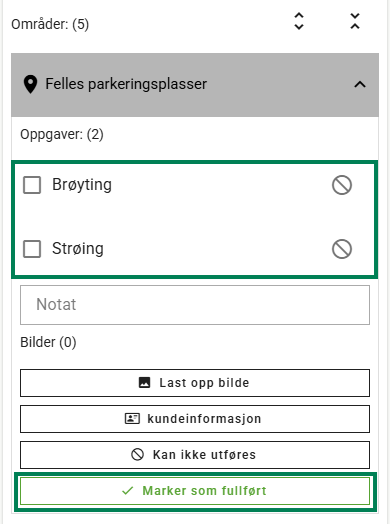Click the image icon in Last opp bilde
This screenshot has height=524, width=390.
coord(144,382)
